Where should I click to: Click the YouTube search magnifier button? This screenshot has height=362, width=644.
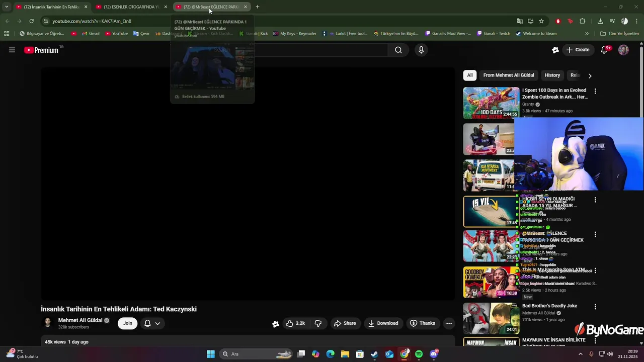tap(398, 50)
